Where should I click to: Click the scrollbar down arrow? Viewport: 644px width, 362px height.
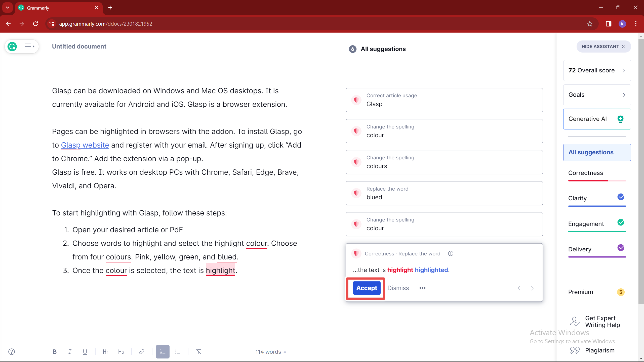click(x=641, y=358)
